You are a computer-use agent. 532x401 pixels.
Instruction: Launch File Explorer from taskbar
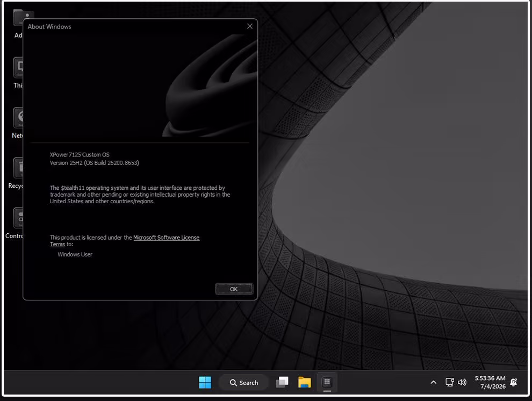point(304,382)
